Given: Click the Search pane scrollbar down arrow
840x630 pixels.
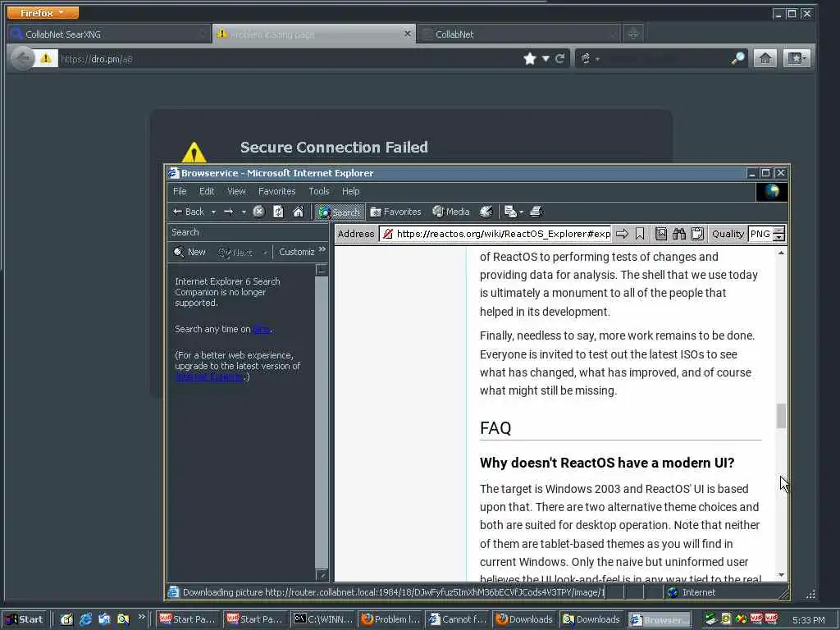Looking at the screenshot, I should tap(322, 575).
